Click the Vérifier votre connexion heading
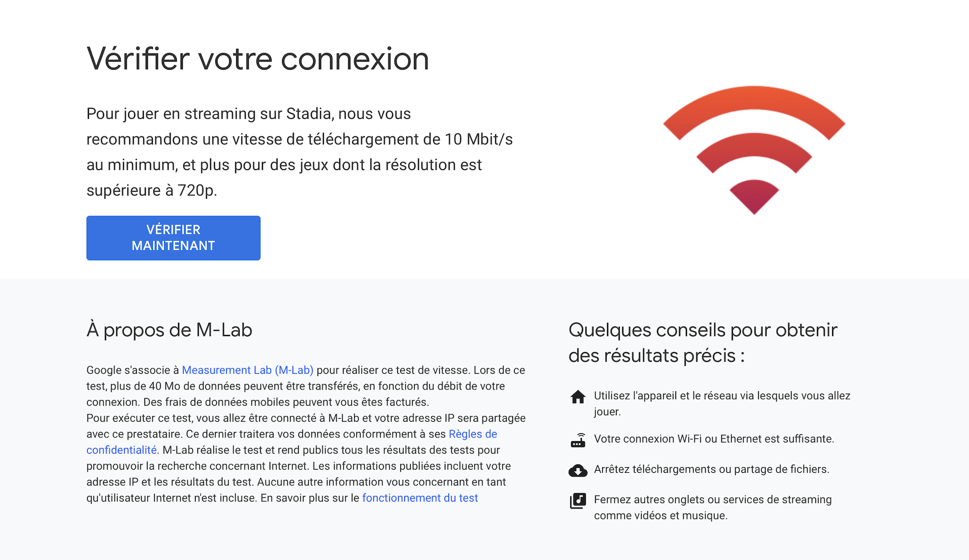This screenshot has height=560, width=969. (x=257, y=59)
